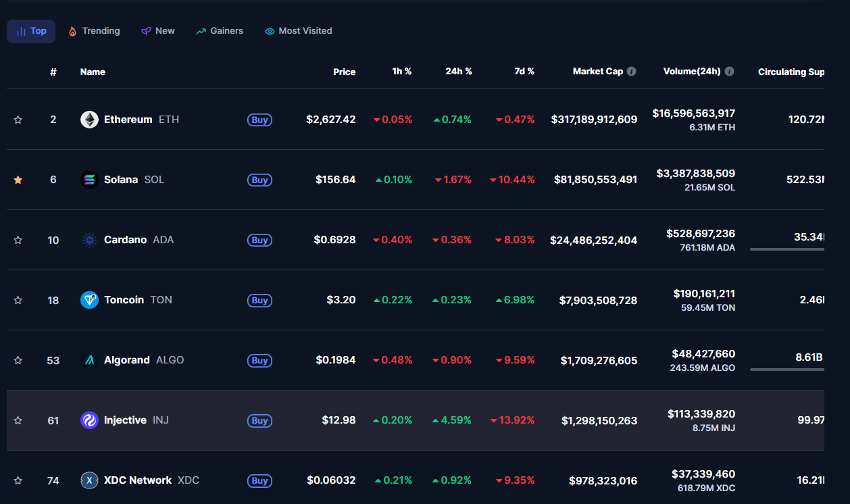The height and width of the screenshot is (504, 850).
Task: Click Algorand circulating supply progress bar
Action: coord(787,370)
